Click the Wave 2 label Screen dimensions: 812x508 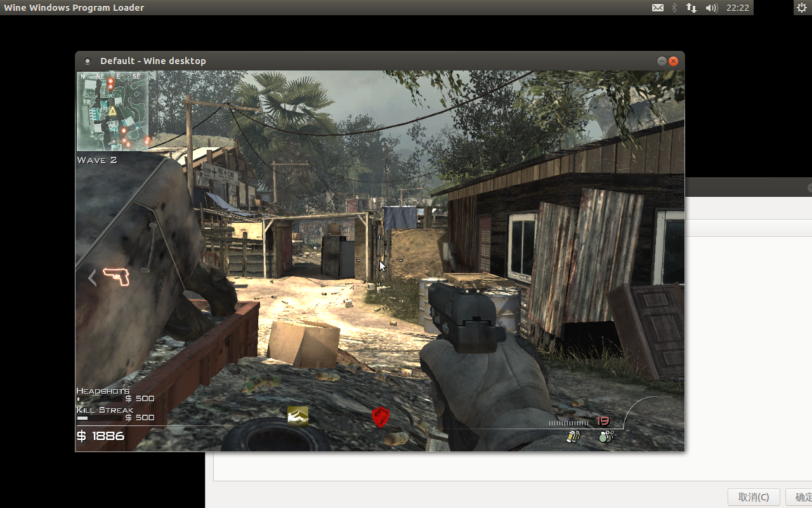pyautogui.click(x=97, y=160)
